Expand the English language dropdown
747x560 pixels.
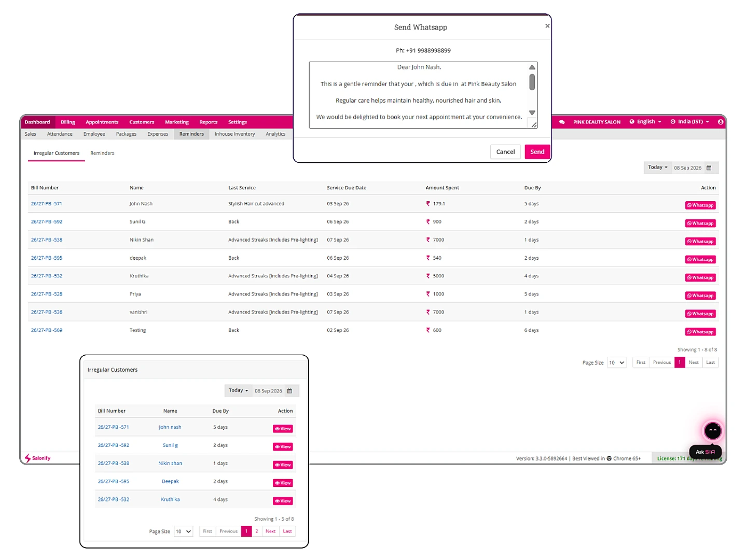tap(645, 122)
